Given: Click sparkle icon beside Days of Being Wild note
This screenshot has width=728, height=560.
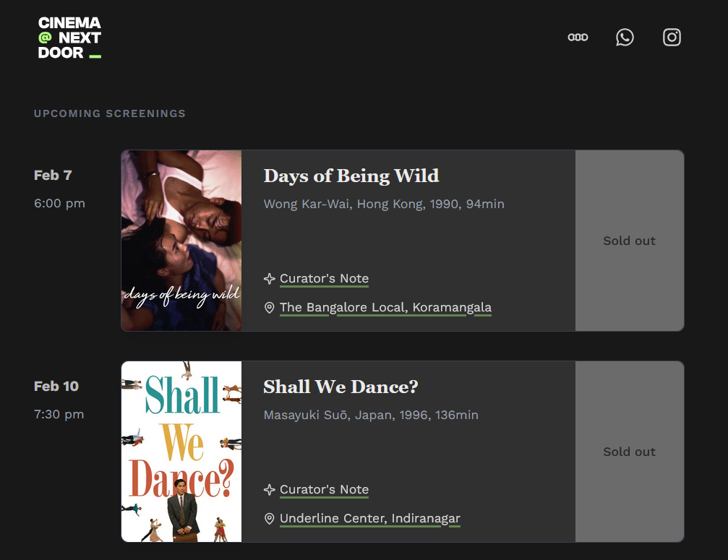Looking at the screenshot, I should point(270,279).
